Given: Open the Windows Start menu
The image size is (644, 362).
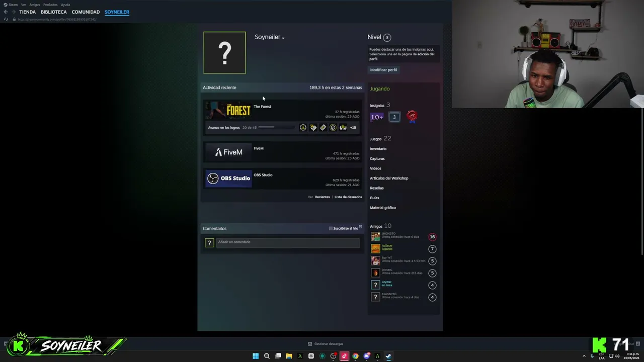Looking at the screenshot, I should pos(256,356).
